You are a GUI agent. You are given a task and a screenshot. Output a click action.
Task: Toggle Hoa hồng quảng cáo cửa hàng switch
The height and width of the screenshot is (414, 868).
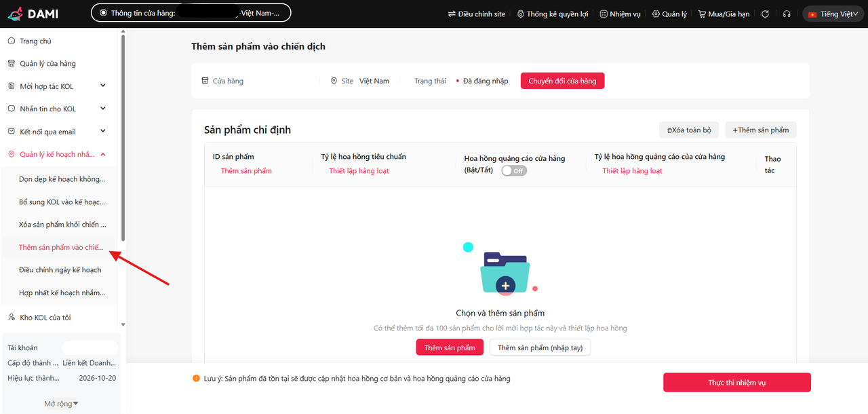point(514,171)
